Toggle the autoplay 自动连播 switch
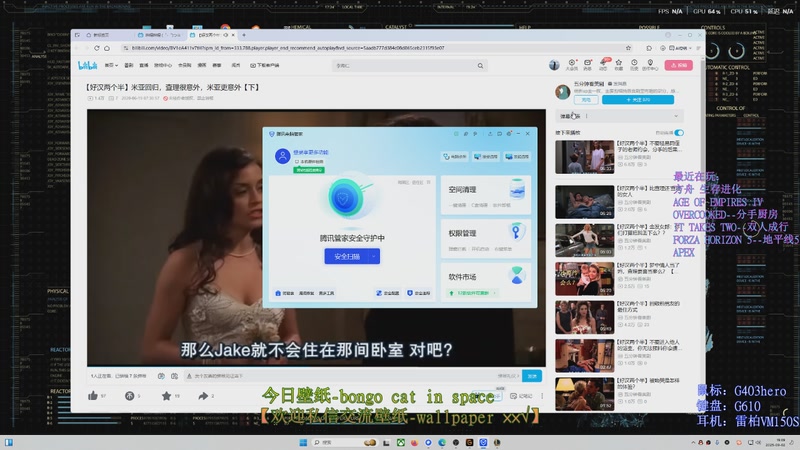This screenshot has height=450, width=800. 679,133
